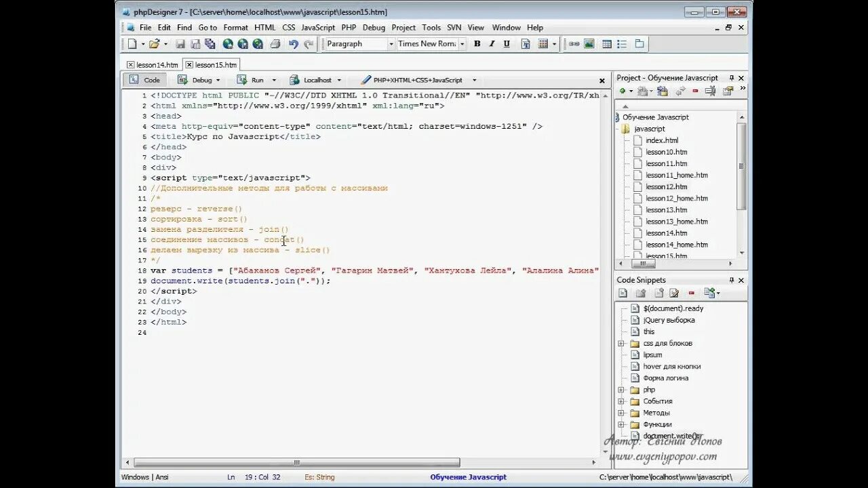Select the lipsum snippet
Image resolution: width=868 pixels, height=488 pixels.
tap(652, 355)
